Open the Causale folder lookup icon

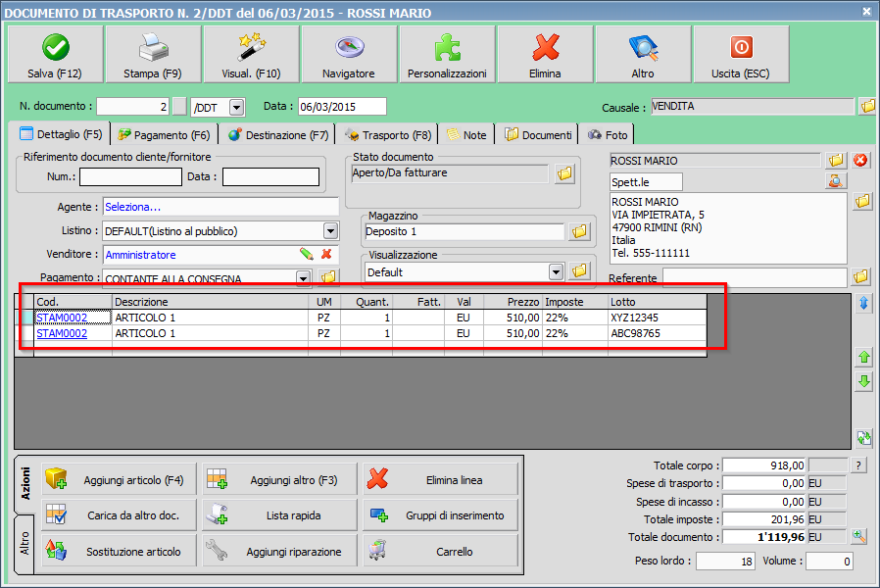867,107
